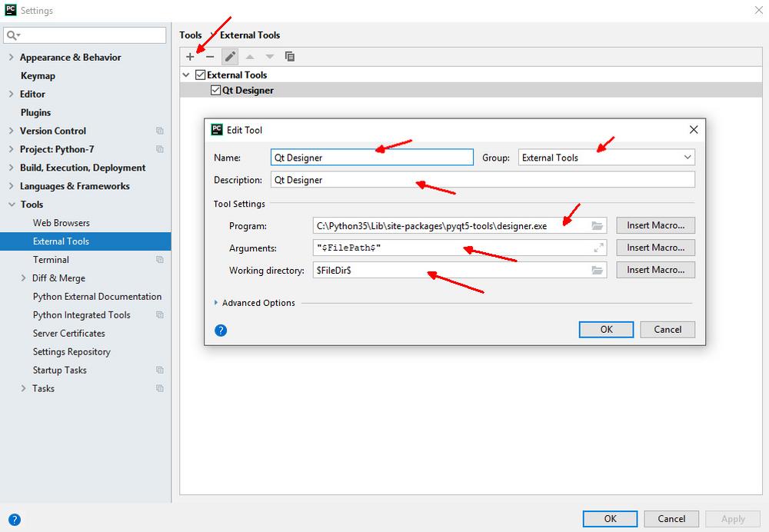769x532 pixels.
Task: Browse for program using folder icon
Action: tap(597, 226)
